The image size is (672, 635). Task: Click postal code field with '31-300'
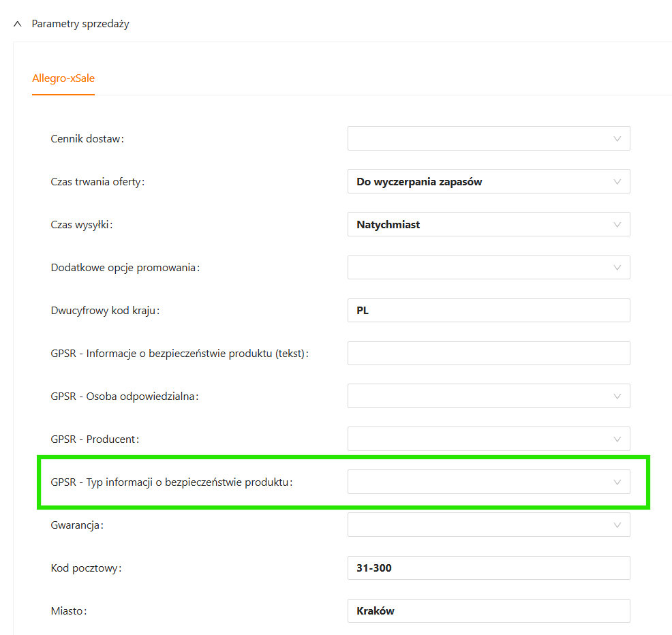(x=488, y=568)
